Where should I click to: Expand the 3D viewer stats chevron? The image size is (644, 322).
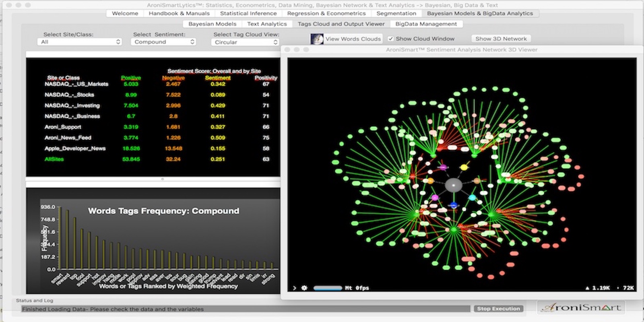pyautogui.click(x=295, y=288)
